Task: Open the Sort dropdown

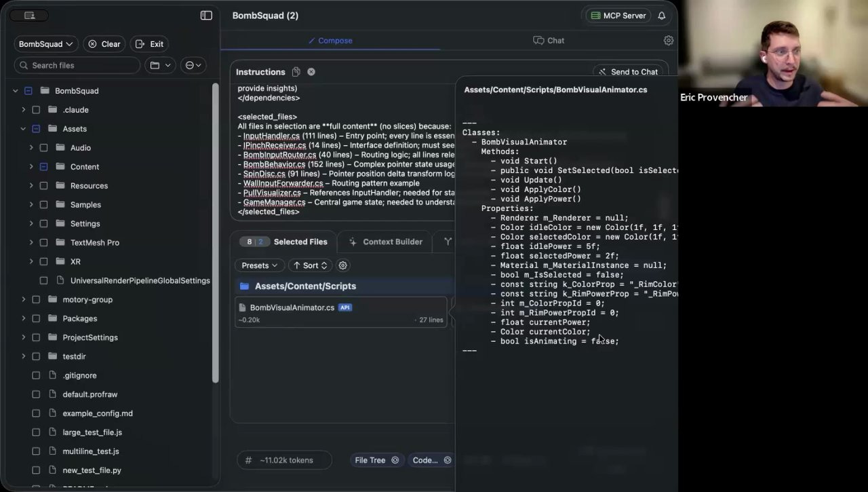Action: click(311, 265)
